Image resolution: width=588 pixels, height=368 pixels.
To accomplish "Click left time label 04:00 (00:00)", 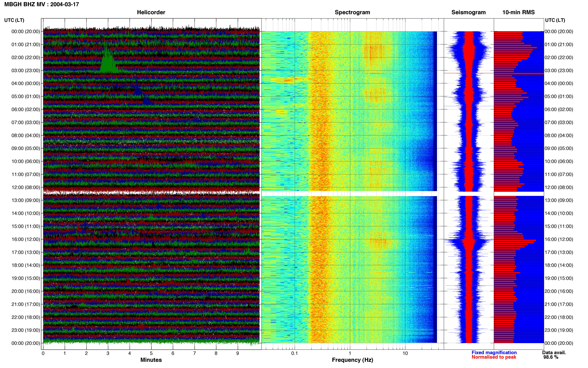I will click(x=26, y=83).
